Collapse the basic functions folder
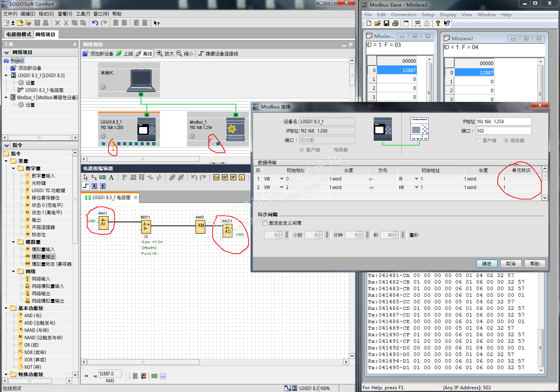Image resolution: width=560 pixels, height=392 pixels. pyautogui.click(x=6, y=308)
